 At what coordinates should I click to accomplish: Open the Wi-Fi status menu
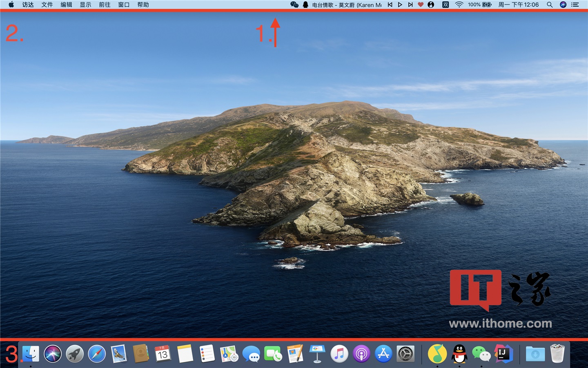pos(459,5)
